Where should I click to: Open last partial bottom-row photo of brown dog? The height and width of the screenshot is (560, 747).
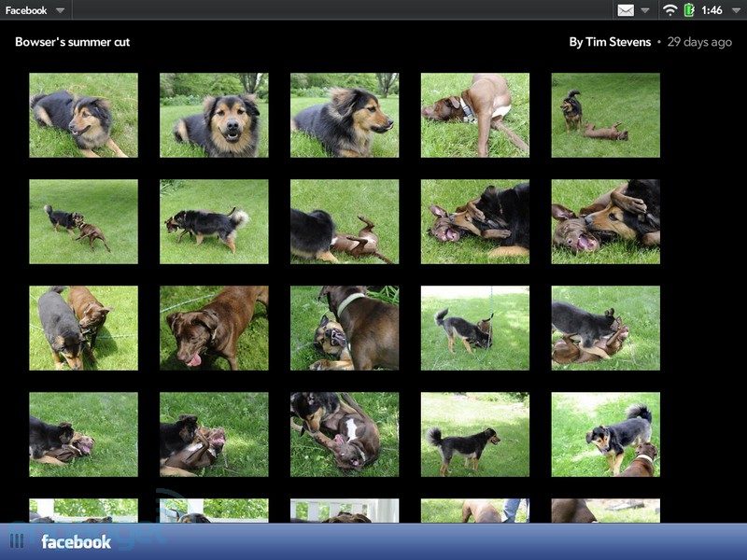pyautogui.click(x=605, y=511)
